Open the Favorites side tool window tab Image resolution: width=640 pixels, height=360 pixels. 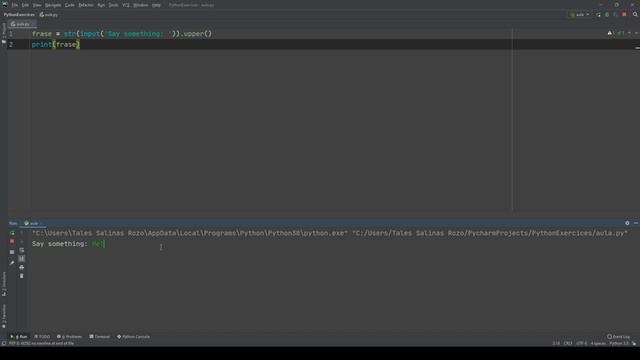coord(4,316)
